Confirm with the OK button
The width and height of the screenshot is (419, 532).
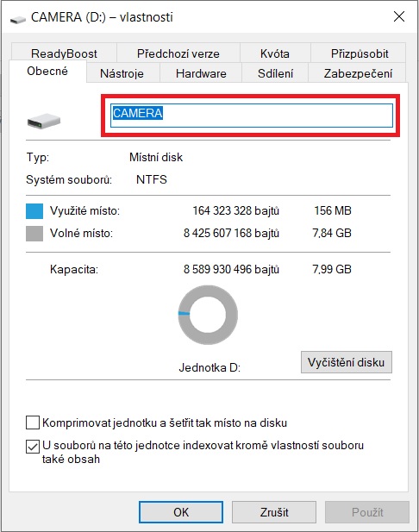tap(181, 512)
